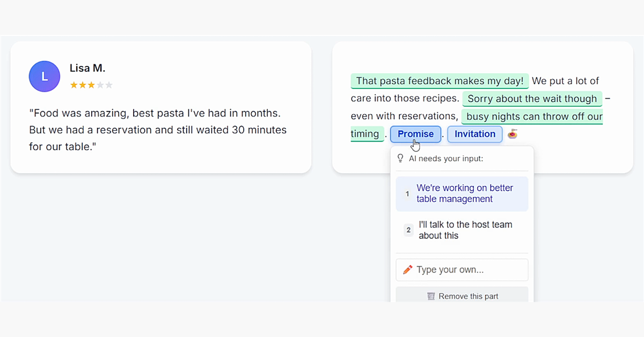Image resolution: width=644 pixels, height=337 pixels.
Task: Select suggestion 2 about the host team
Action: (462, 230)
